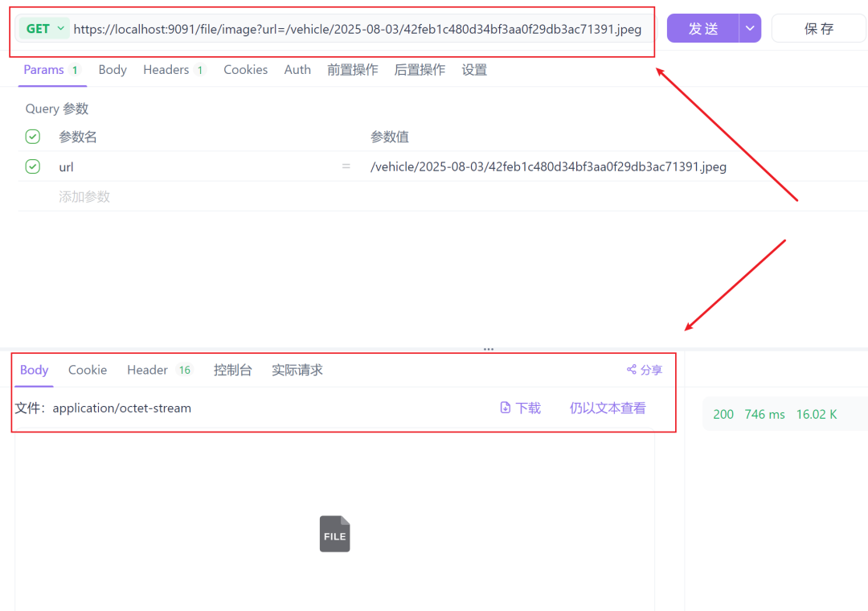The height and width of the screenshot is (611, 868).
Task: Open the Auth tab
Action: point(297,70)
